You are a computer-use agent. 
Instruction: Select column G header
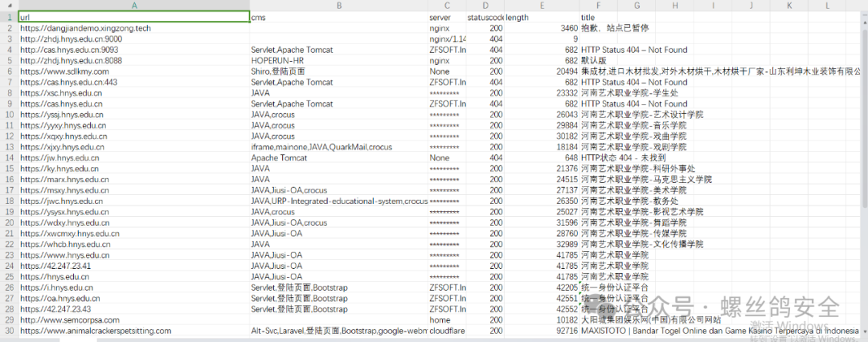coord(636,6)
